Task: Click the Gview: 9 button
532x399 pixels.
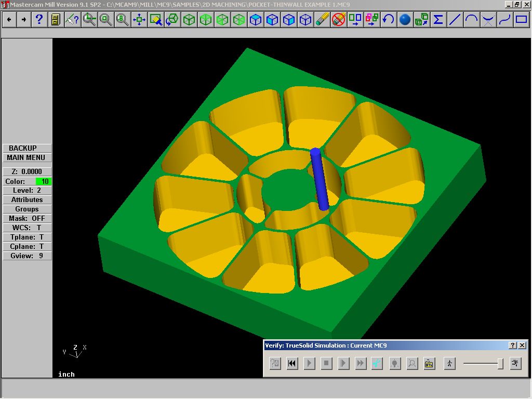Action: click(27, 256)
